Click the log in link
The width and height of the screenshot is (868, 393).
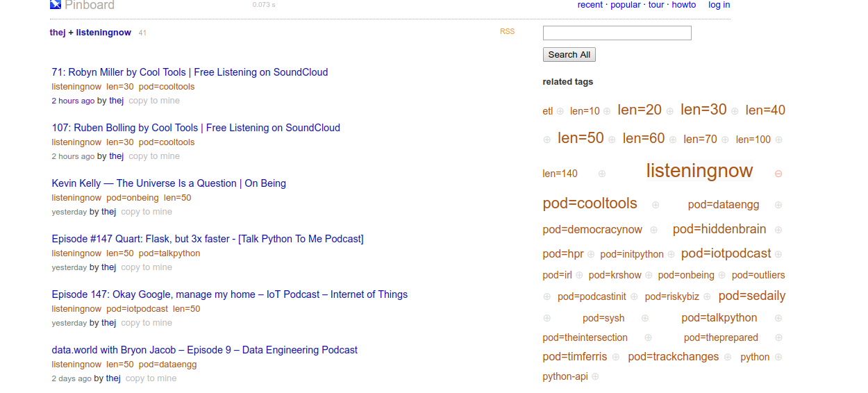tap(719, 5)
